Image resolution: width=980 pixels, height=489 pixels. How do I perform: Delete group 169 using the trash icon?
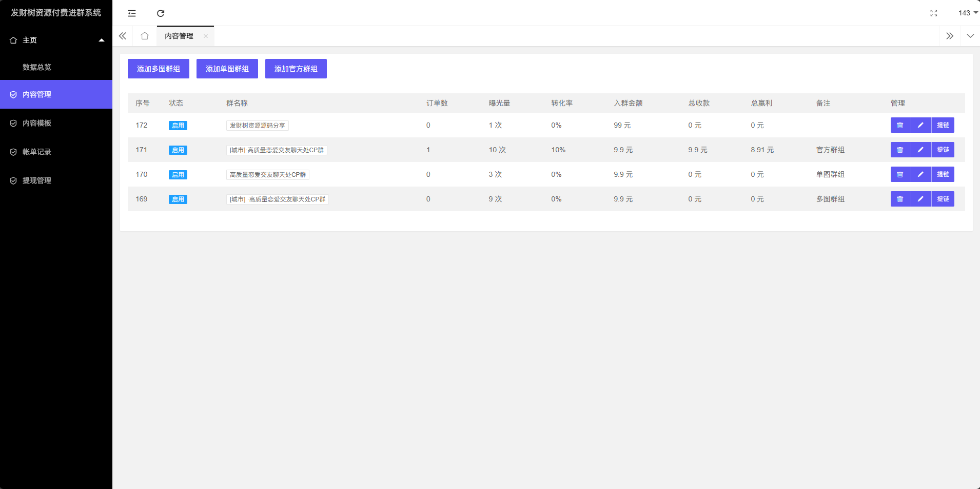900,199
